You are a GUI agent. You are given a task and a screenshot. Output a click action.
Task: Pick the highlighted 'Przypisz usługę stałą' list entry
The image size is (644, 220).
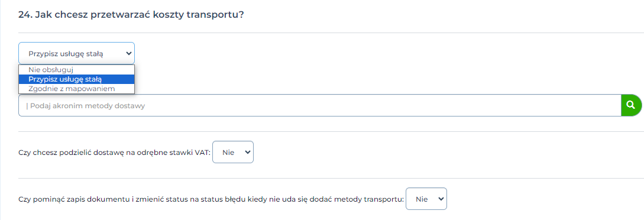[76, 79]
